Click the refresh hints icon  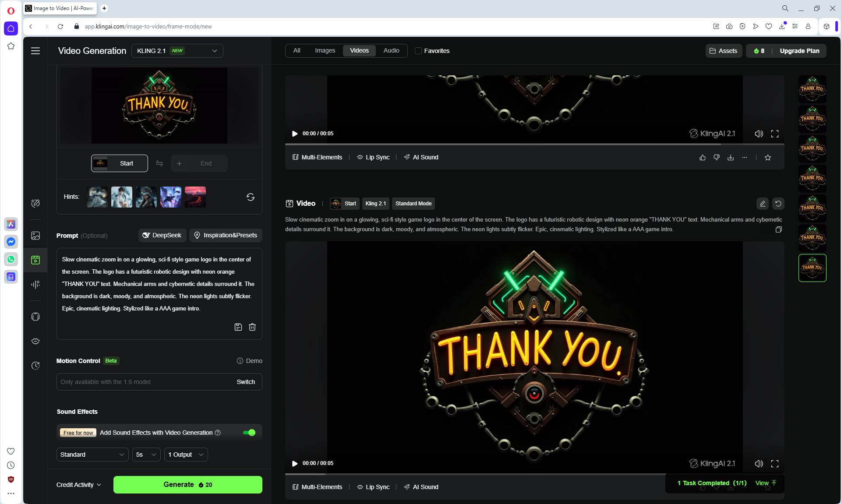pos(250,197)
